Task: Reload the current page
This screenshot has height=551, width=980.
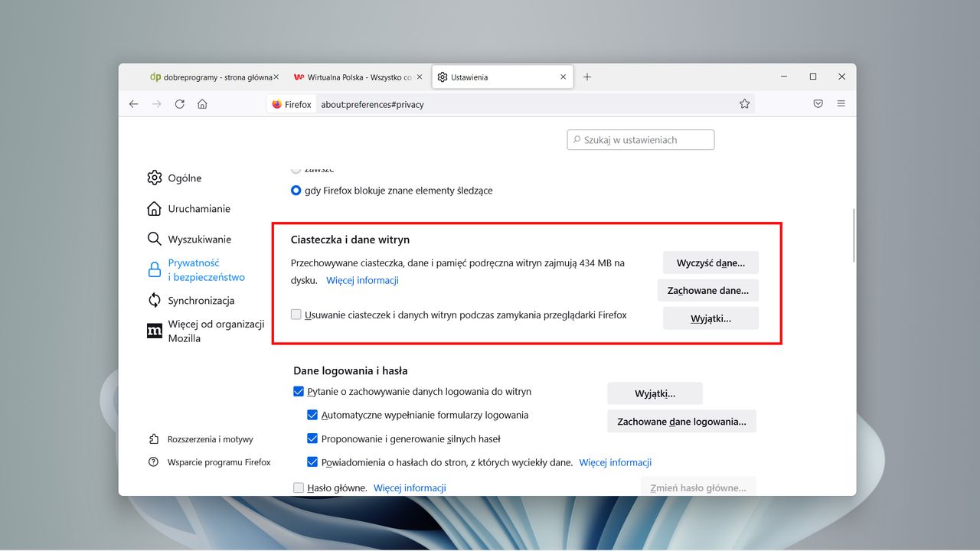Action: pos(180,104)
